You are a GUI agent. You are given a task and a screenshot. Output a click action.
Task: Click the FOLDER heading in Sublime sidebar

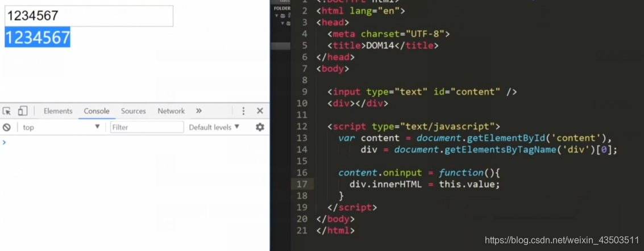[x=282, y=8]
